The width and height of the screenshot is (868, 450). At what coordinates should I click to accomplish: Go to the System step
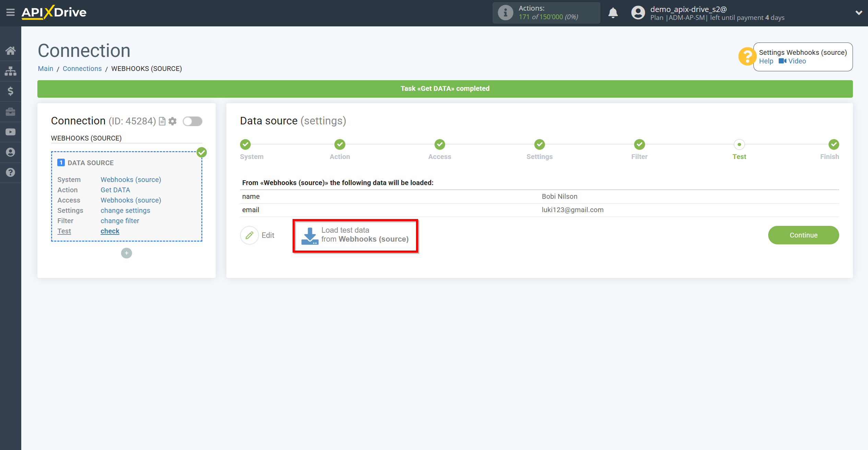click(x=245, y=145)
